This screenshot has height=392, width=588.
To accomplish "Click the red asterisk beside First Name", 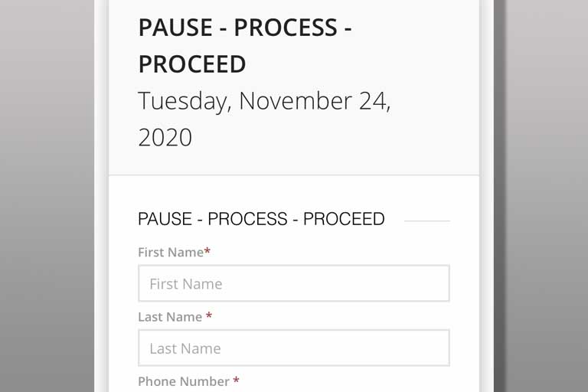I will point(207,251).
